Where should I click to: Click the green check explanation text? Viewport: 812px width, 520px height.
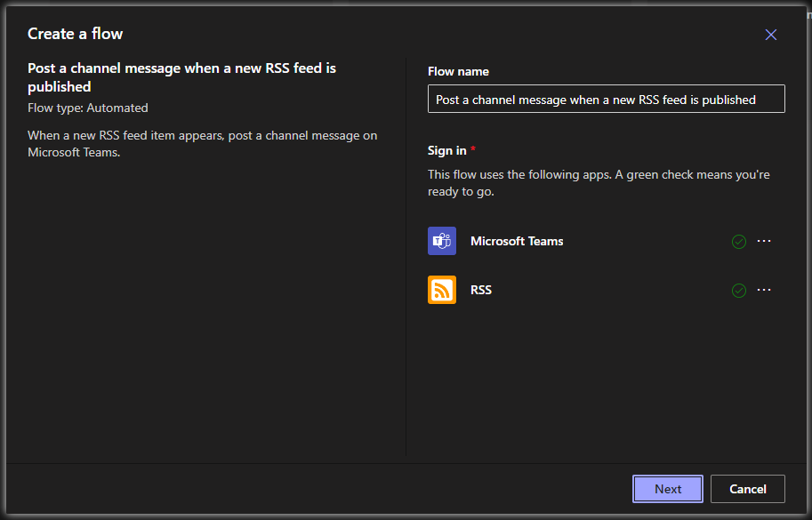point(599,182)
